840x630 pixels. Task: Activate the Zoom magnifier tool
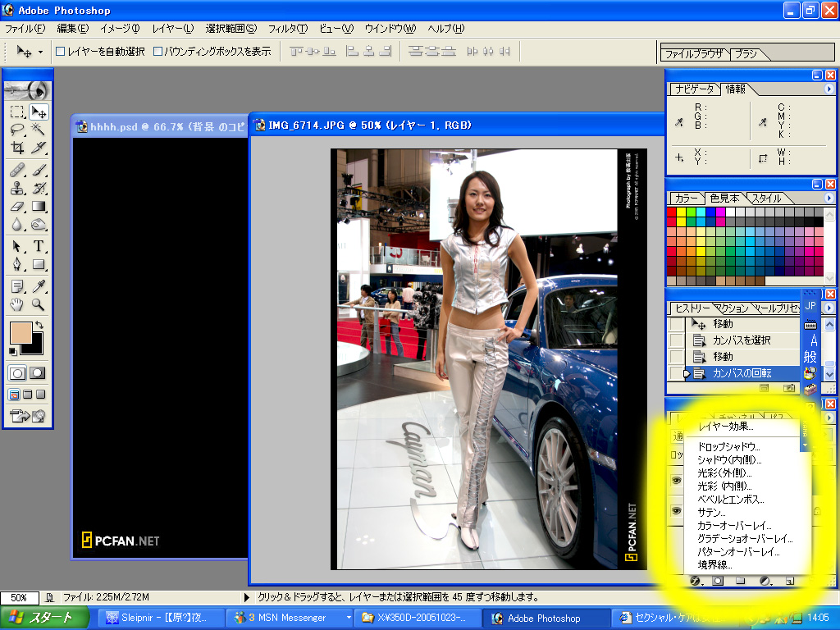[39, 304]
